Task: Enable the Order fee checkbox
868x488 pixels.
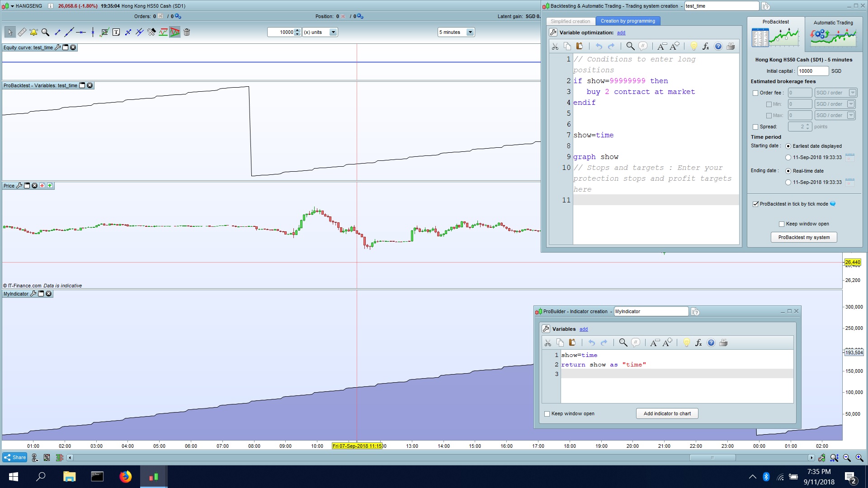Action: (755, 93)
